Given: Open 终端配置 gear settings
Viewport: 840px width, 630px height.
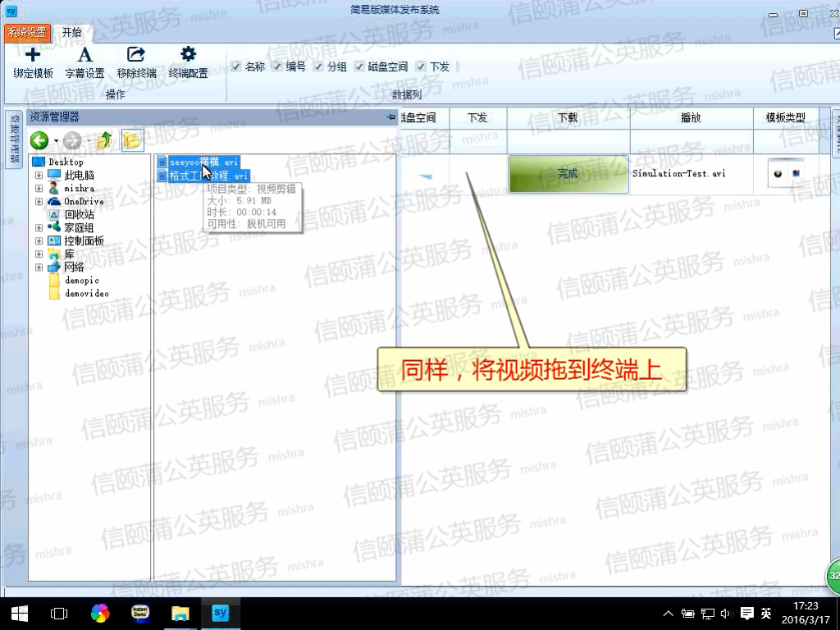Looking at the screenshot, I should coord(188,56).
